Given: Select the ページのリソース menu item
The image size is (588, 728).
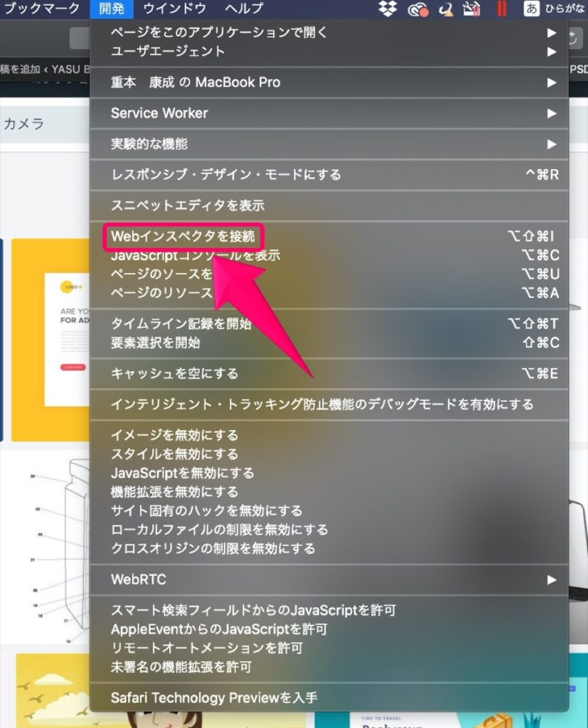Looking at the screenshot, I should tap(329, 293).
